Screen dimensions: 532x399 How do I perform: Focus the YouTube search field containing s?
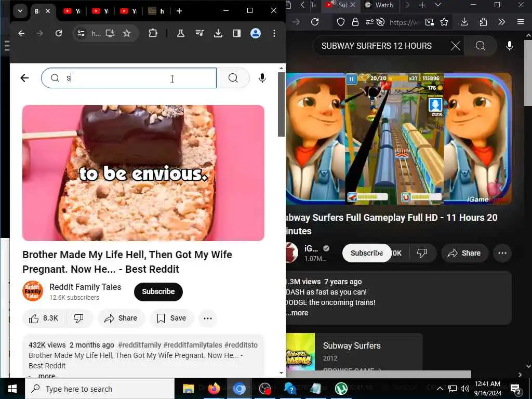(129, 78)
